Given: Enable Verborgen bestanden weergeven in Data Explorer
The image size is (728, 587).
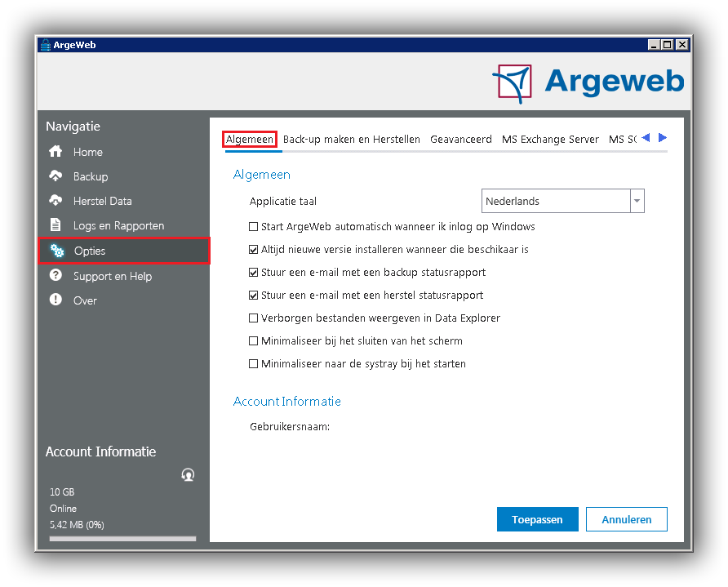Looking at the screenshot, I should pos(253,318).
